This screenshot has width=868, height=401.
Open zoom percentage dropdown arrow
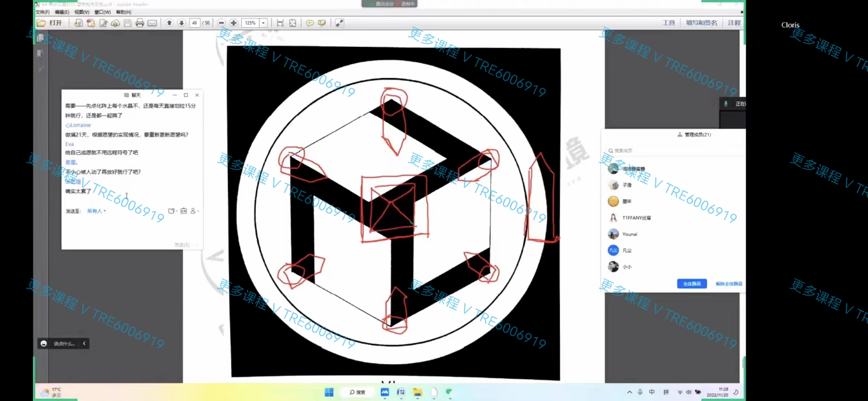[263, 23]
